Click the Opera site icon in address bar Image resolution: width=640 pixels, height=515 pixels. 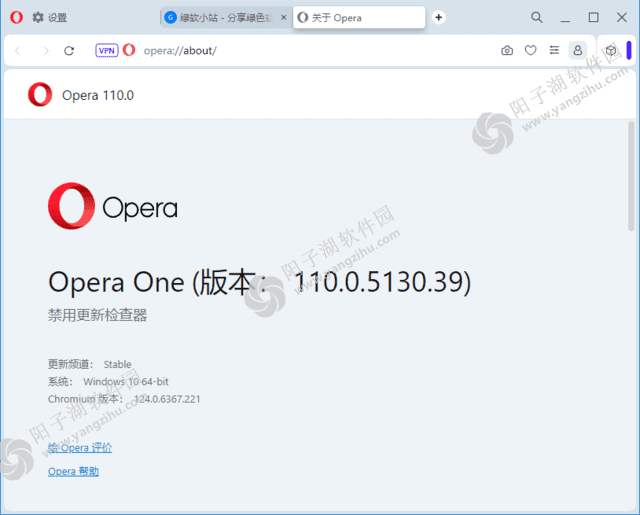click(x=129, y=50)
